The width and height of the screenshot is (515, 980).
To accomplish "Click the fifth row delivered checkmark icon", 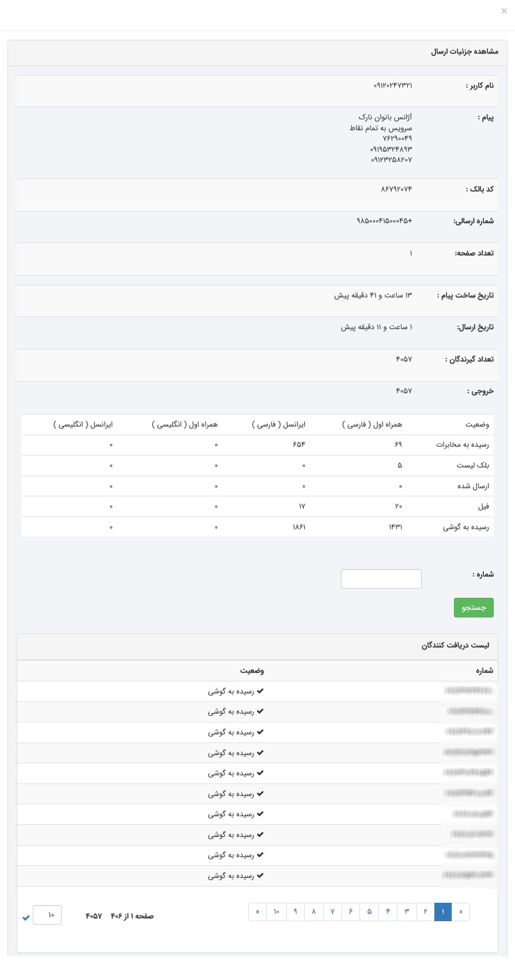I will tap(260, 773).
